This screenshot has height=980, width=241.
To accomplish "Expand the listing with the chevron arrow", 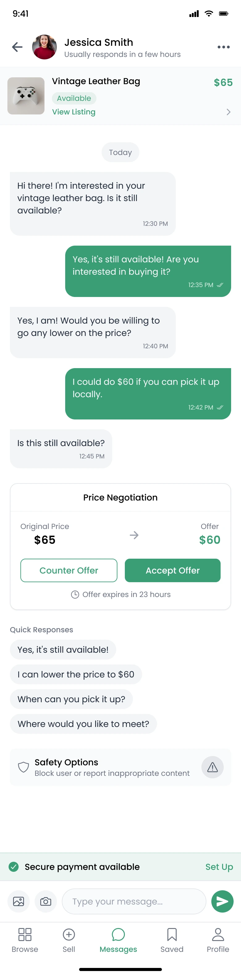I will [228, 112].
